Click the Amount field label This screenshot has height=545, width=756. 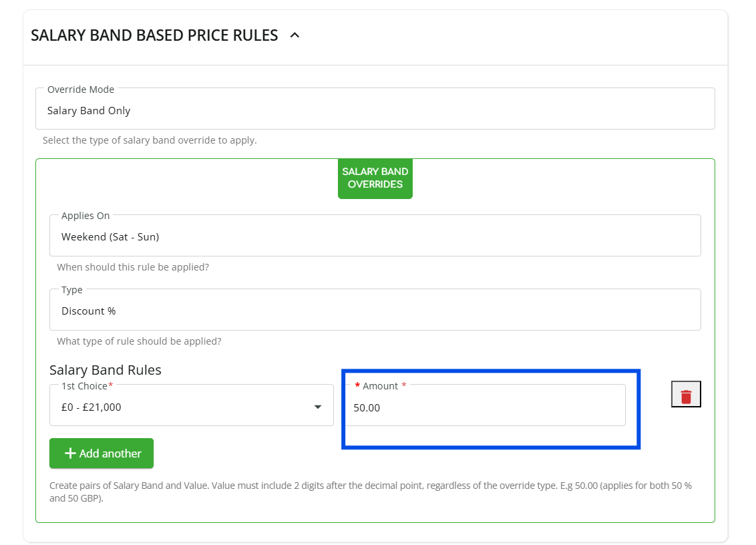[380, 386]
